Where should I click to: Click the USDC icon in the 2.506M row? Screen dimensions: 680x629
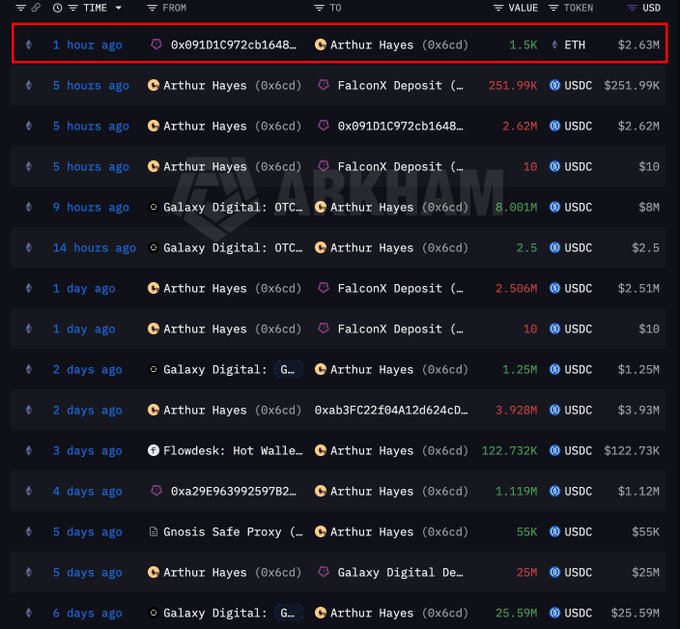coord(555,288)
